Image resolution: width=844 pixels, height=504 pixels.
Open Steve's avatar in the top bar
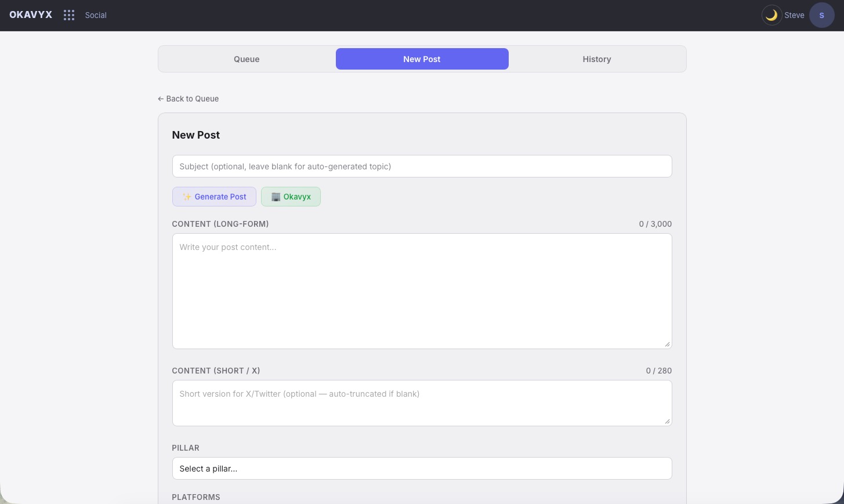click(821, 15)
